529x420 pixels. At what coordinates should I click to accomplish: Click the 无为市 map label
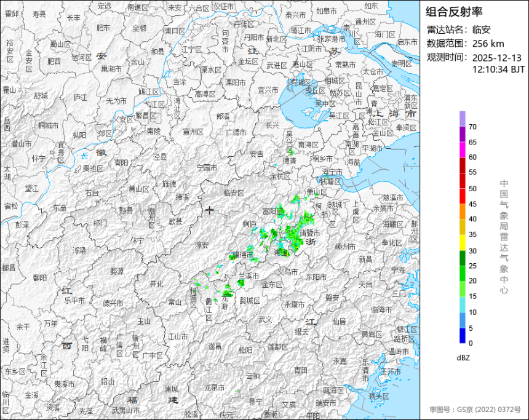pos(116,100)
